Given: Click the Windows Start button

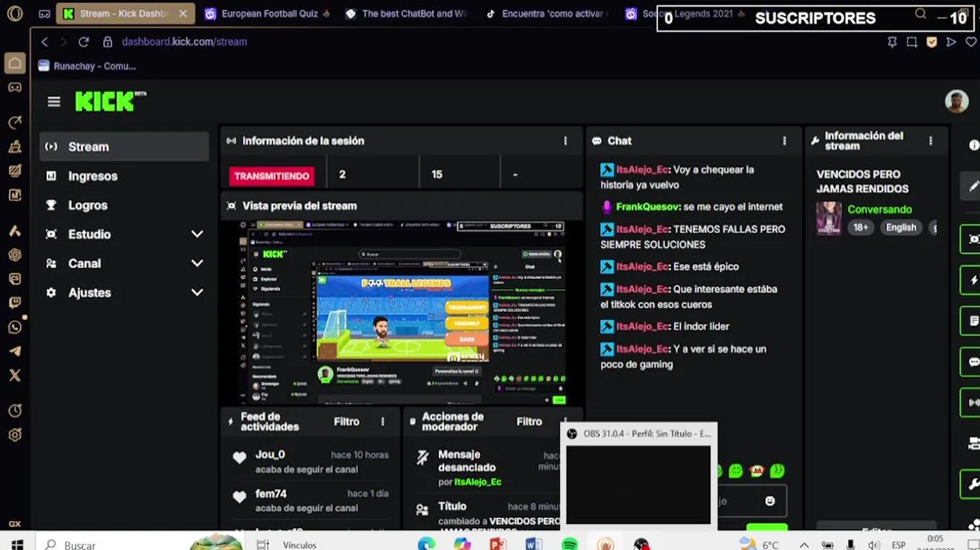Looking at the screenshot, I should (17, 544).
